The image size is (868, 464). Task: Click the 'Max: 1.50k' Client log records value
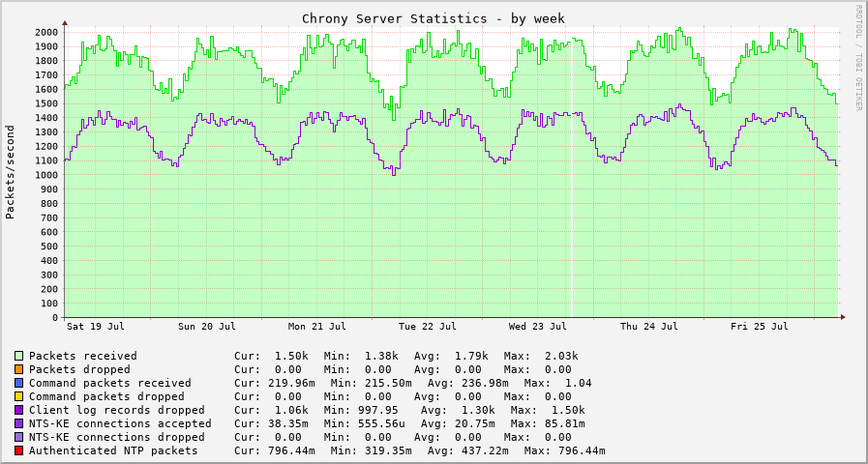[548, 410]
